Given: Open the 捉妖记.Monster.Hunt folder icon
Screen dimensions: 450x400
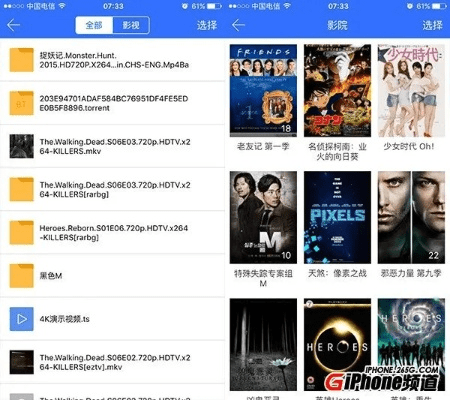Looking at the screenshot, I should point(21,60).
